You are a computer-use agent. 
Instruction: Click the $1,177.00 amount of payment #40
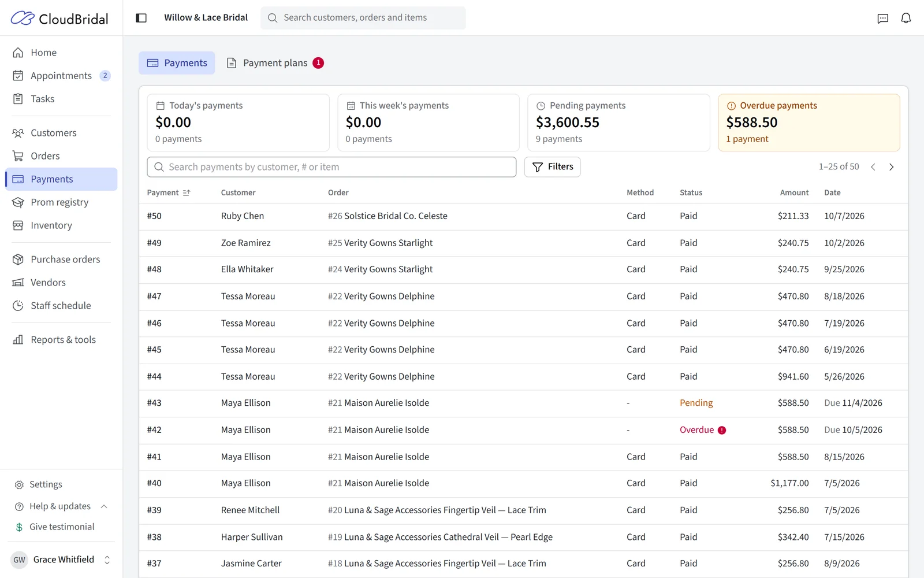coord(789,483)
